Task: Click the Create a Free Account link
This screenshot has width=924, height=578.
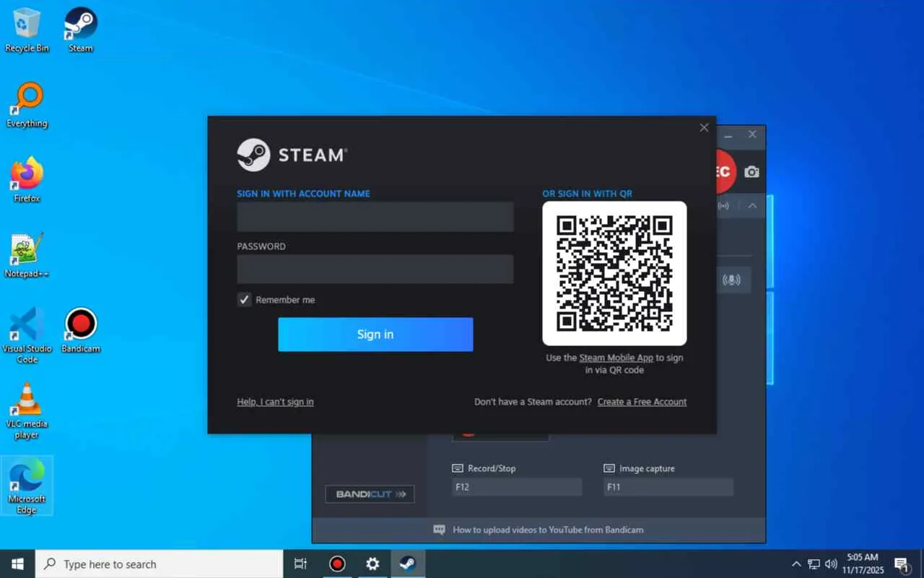Action: tap(642, 402)
